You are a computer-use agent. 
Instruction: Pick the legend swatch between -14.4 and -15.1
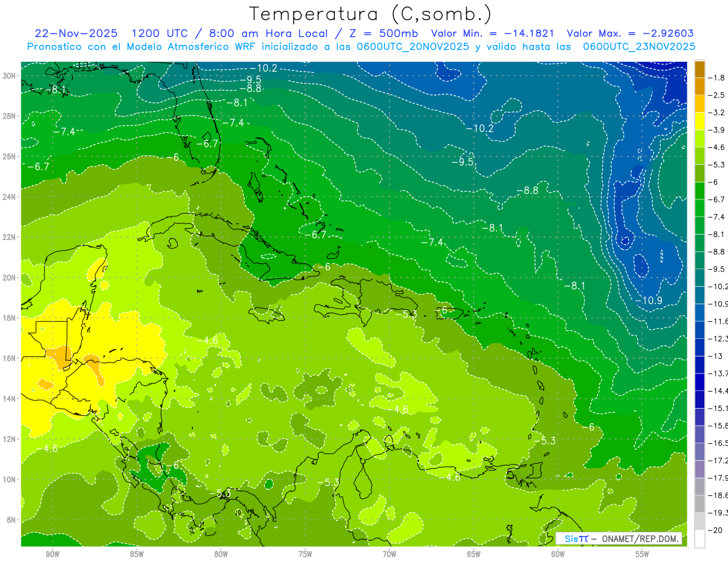(x=699, y=400)
